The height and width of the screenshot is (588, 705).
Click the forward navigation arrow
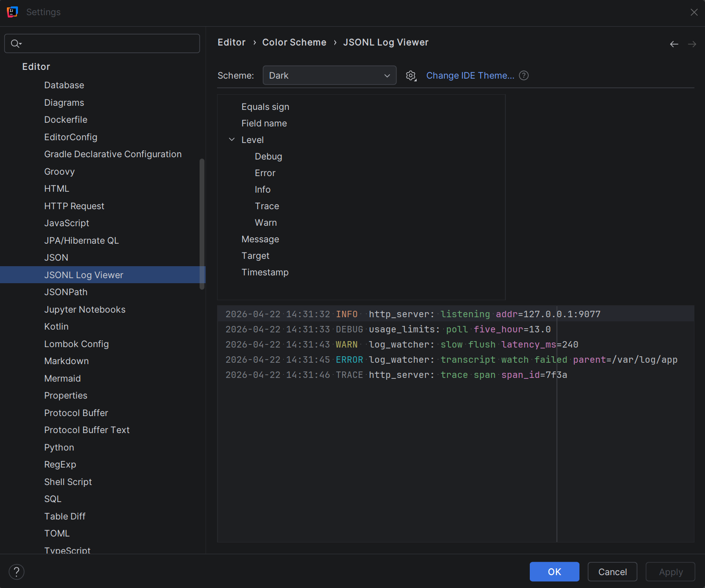692,44
